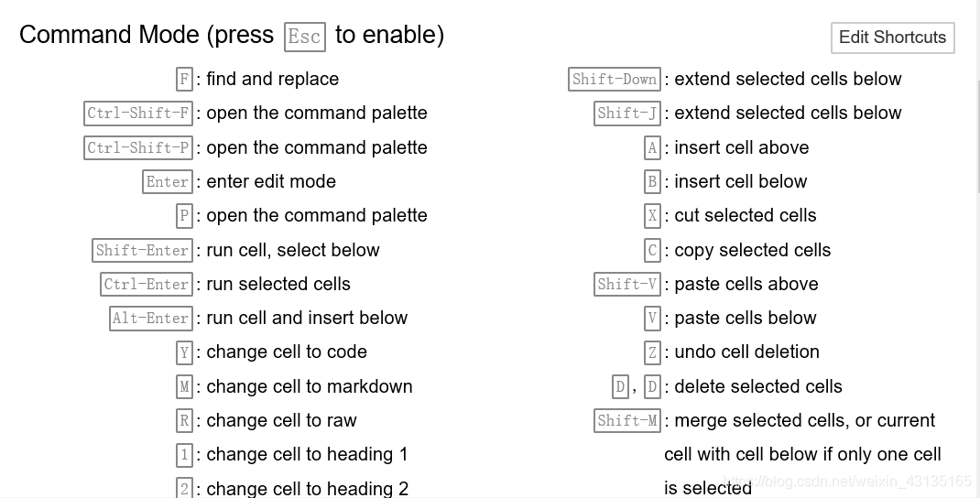Click the Shift-Down shortcut key label

coord(615,80)
